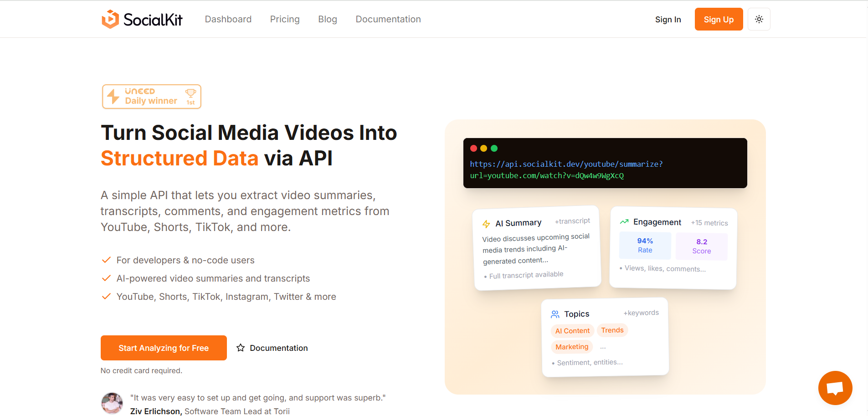868x416 pixels.
Task: Select the AI Content topic tag
Action: coord(572,331)
